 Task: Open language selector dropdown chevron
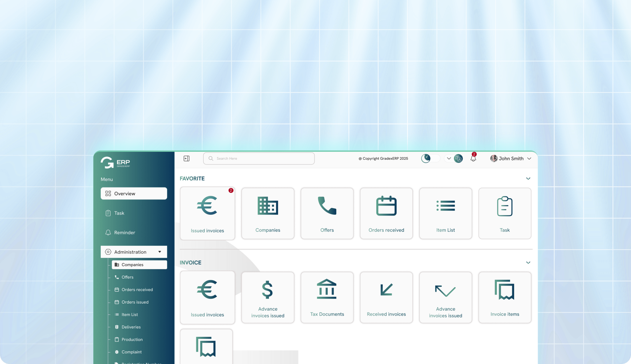point(449,158)
